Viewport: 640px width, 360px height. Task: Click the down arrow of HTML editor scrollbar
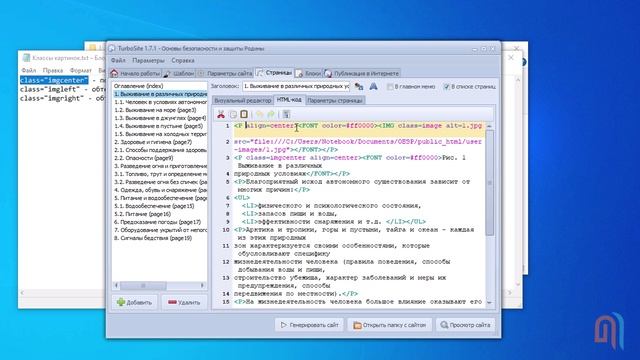pos(489,302)
